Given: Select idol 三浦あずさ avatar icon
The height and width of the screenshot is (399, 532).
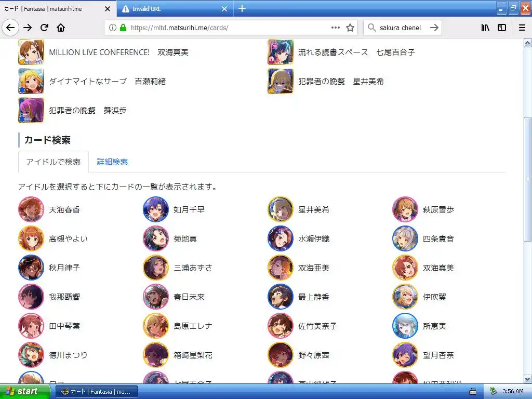Looking at the screenshot, I should click(x=156, y=268).
